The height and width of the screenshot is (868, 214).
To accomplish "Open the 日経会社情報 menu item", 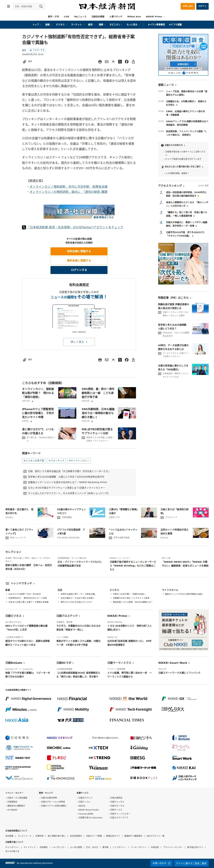I will [98, 16].
